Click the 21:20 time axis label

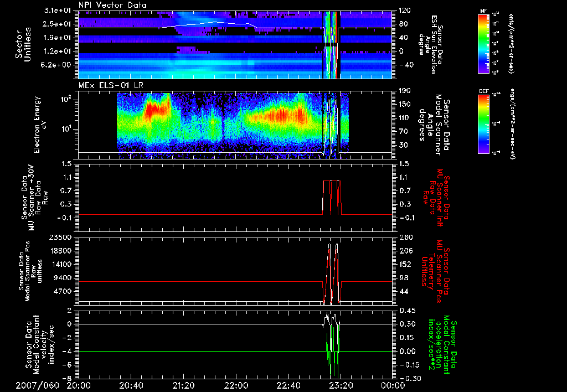pos(183,385)
